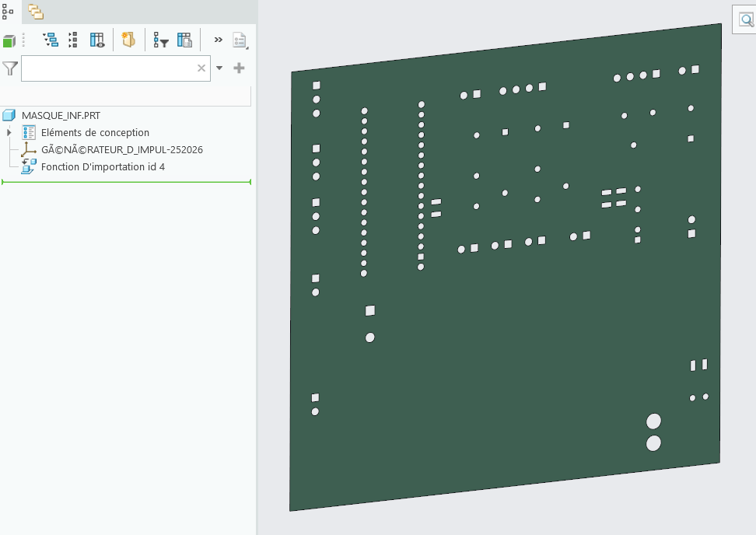Viewport: 756px width, 535px height.
Task: Select Fonction D'importation id 4
Action: 103,166
